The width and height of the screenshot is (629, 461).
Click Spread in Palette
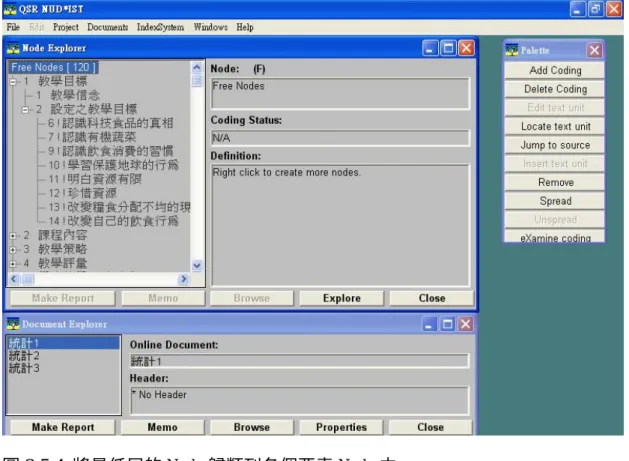pyautogui.click(x=555, y=201)
